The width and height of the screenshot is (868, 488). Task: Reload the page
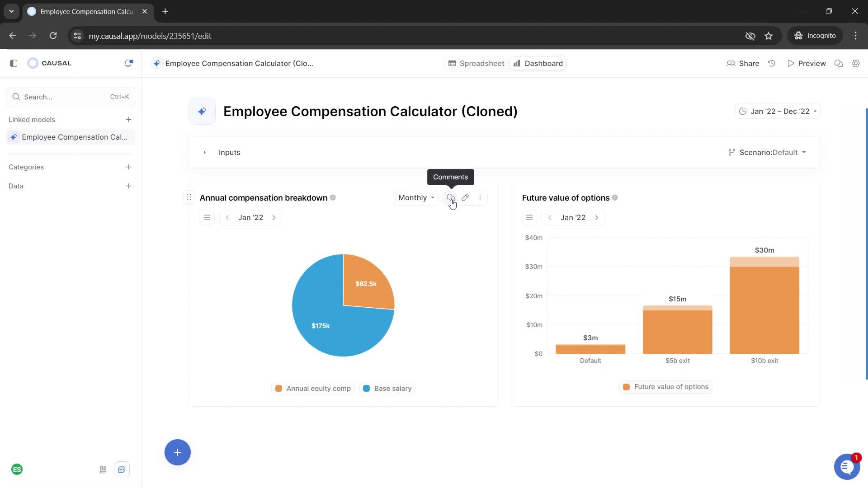53,36
